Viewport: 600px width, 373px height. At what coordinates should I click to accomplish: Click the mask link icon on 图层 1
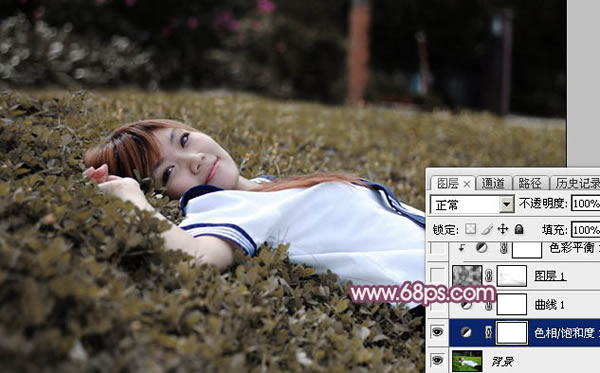tap(489, 276)
